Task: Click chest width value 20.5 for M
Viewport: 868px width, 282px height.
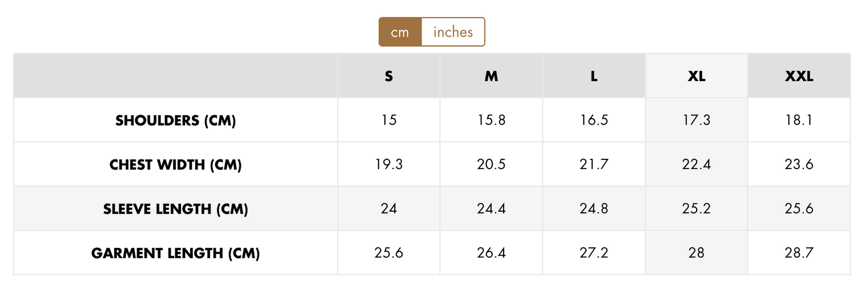Action: 491,165
